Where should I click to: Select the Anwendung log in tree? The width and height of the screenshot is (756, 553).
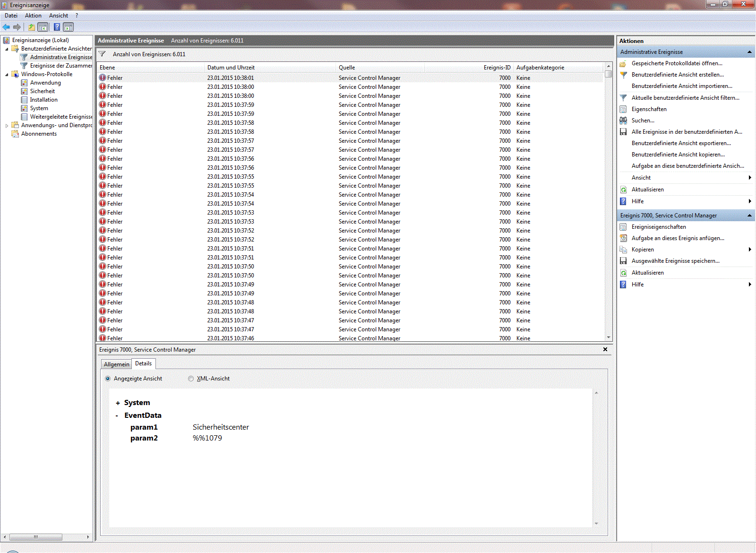45,83
